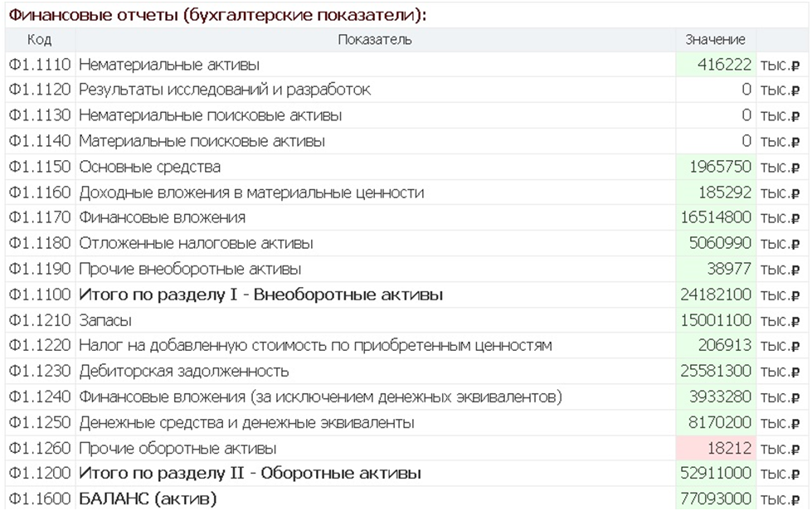
Task: Select value 52911000
Action: (716, 473)
